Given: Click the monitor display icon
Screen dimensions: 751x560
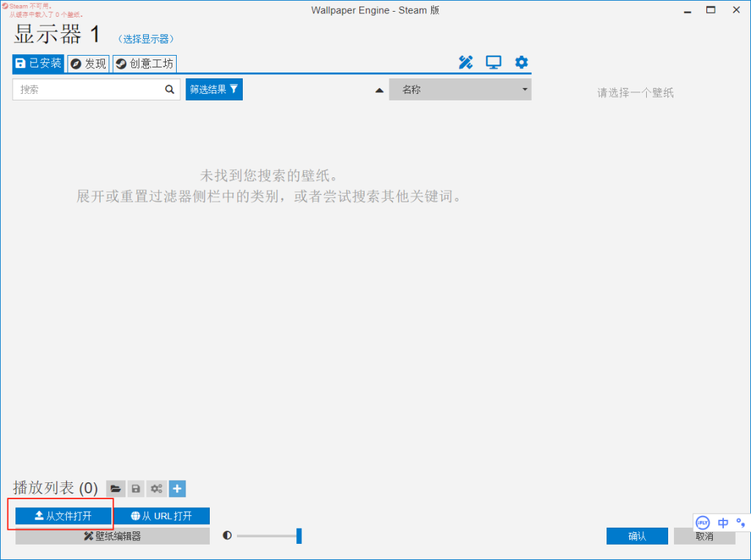Looking at the screenshot, I should click(x=494, y=63).
